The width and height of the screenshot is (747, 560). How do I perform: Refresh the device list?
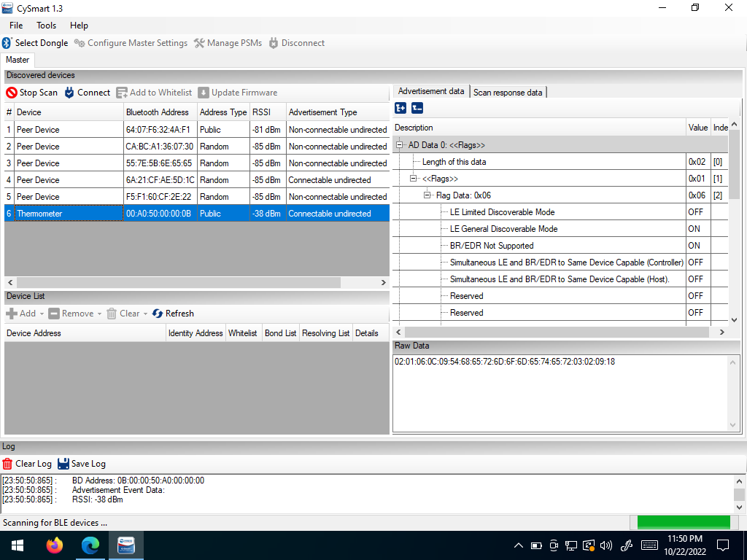pos(173,314)
